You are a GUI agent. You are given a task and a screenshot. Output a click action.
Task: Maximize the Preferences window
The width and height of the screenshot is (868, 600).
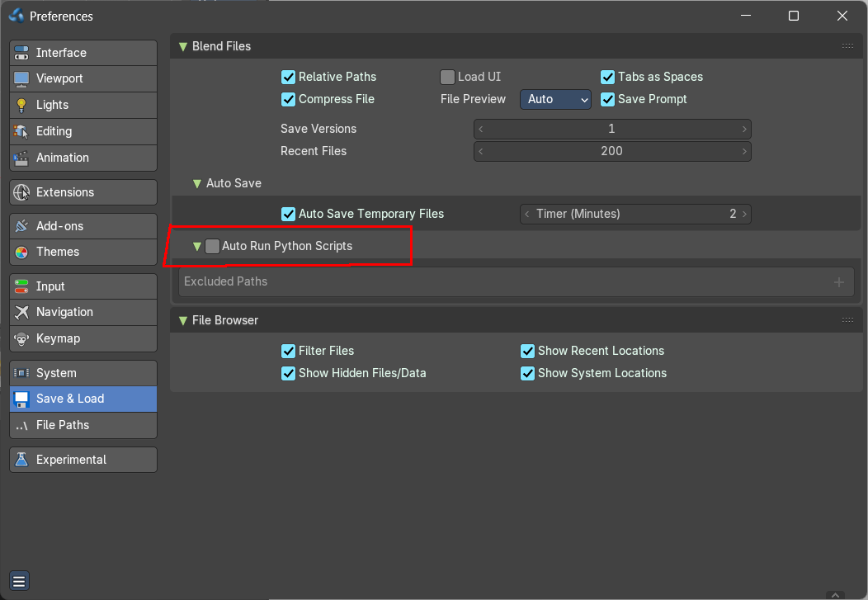pos(793,16)
